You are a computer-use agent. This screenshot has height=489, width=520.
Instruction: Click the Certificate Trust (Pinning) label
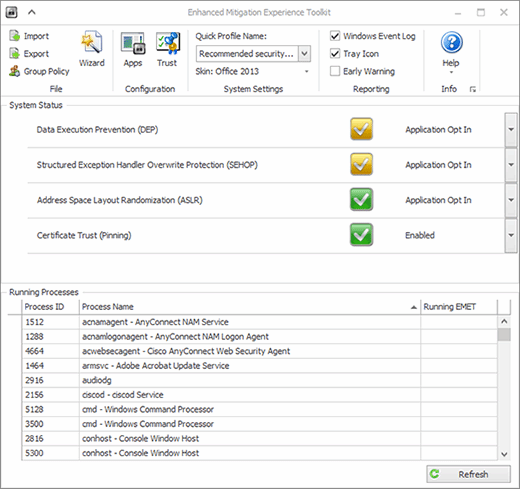(x=84, y=235)
